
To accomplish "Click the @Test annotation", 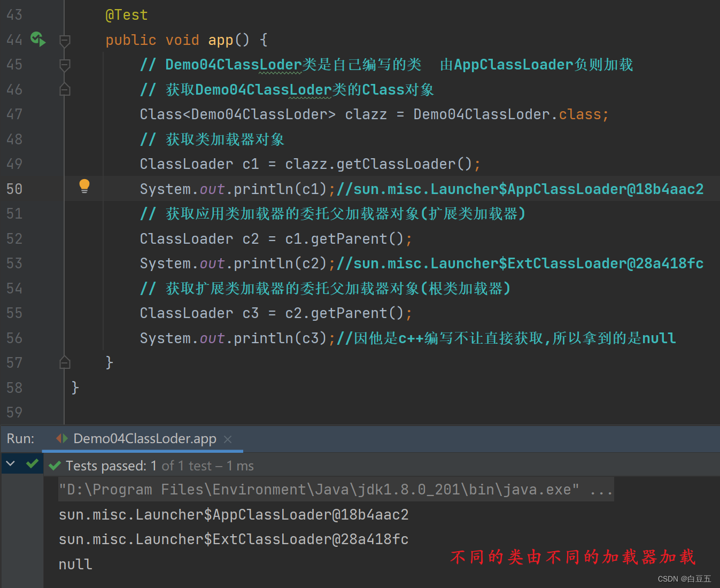I will [x=127, y=15].
